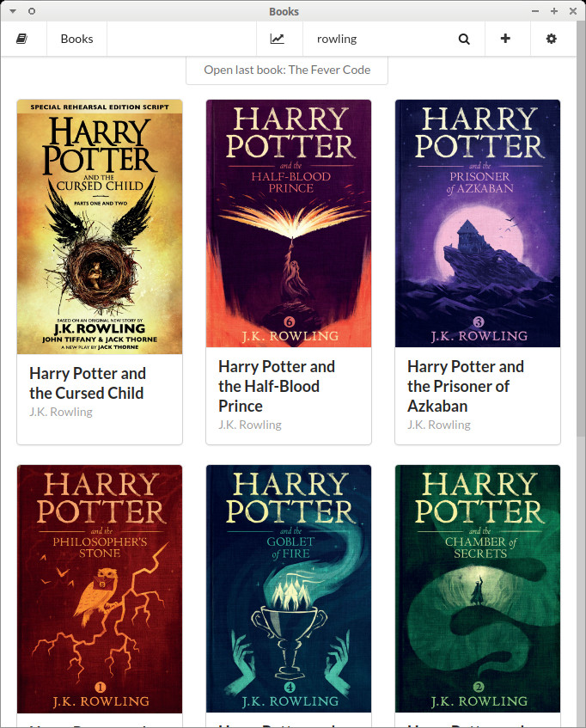Open settings with the gear icon

click(552, 39)
